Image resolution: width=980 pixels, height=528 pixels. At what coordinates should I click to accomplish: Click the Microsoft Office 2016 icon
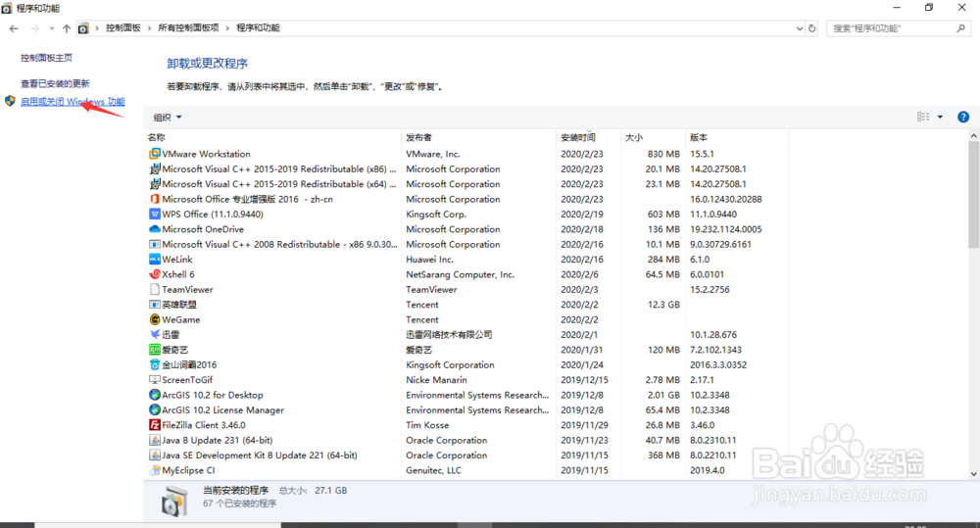coord(155,199)
